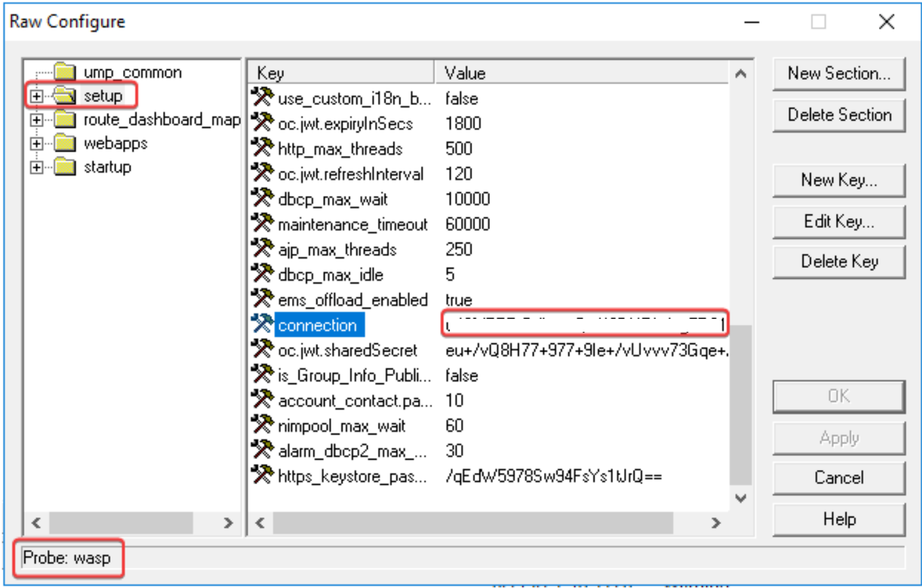
Task: Click the key icon beside connection
Action: pyautogui.click(x=262, y=324)
